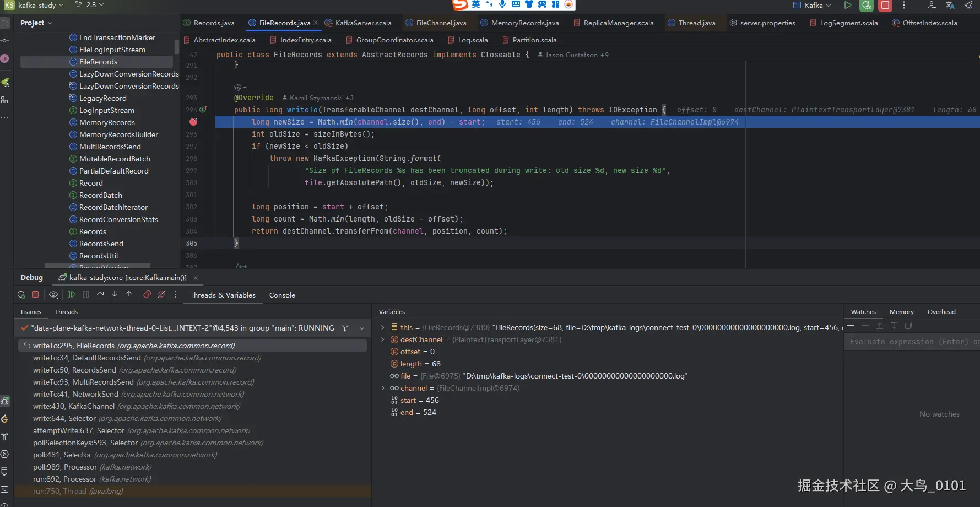The image size is (980, 507).
Task: Expand the 'this' variable node
Action: [x=383, y=327]
